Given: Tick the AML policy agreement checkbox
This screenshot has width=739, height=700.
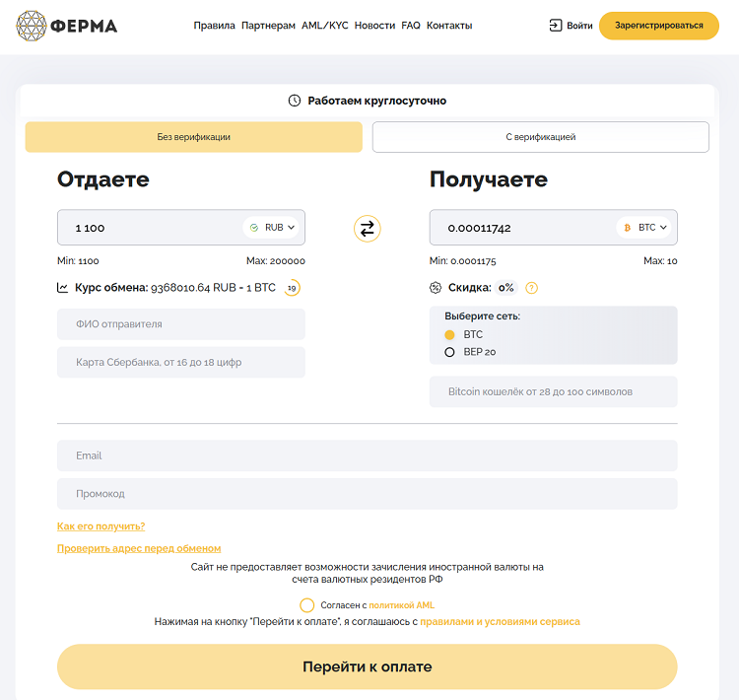Looking at the screenshot, I should (x=306, y=605).
